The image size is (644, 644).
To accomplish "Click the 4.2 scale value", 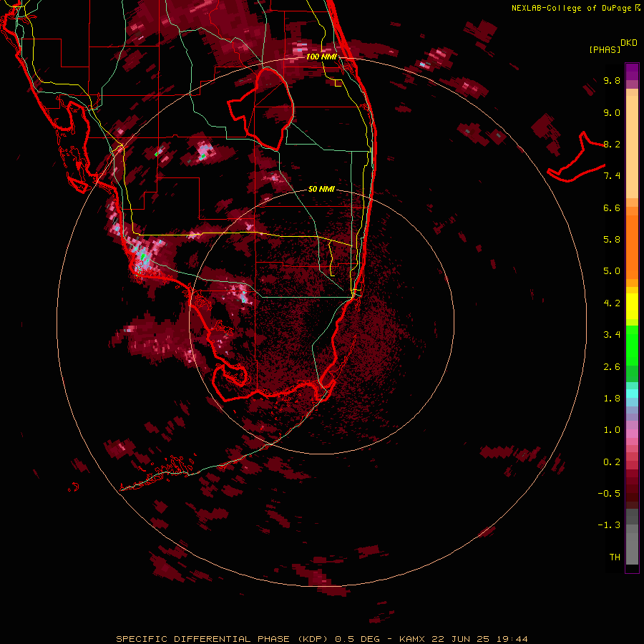I will pyautogui.click(x=612, y=303).
